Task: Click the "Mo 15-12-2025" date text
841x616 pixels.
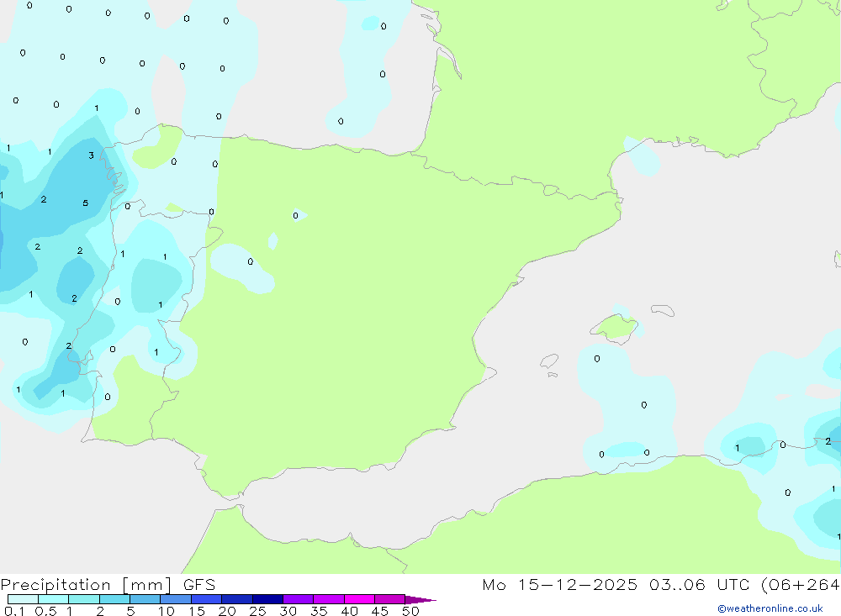Action: [x=560, y=585]
